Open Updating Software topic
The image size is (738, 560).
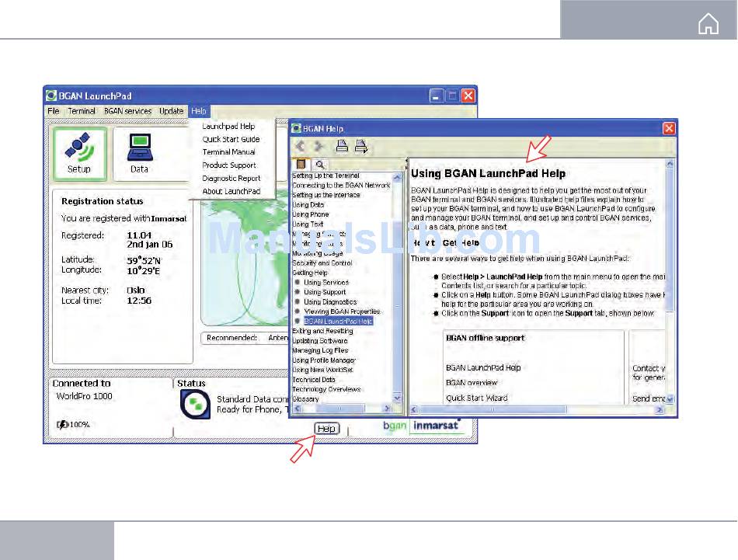[319, 341]
